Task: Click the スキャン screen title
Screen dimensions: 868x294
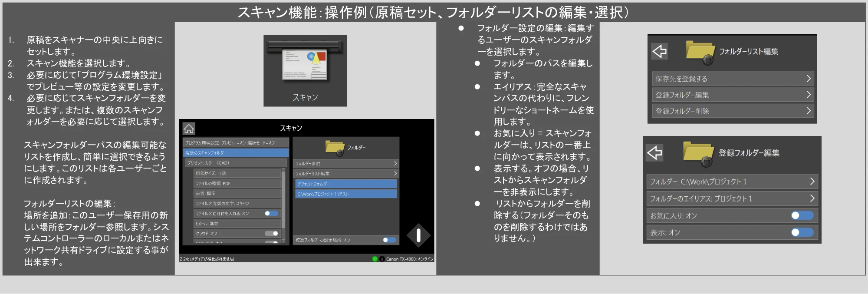Action: 291,128
